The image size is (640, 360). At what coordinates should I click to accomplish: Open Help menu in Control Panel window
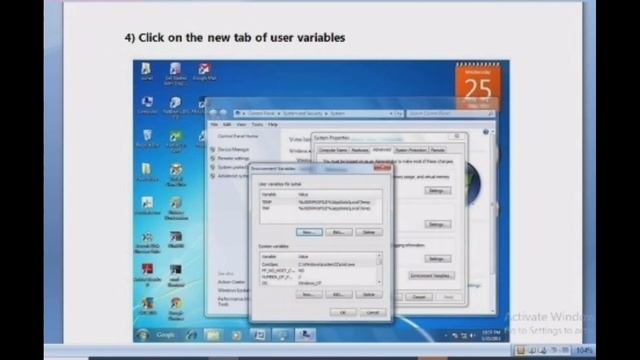click(273, 124)
